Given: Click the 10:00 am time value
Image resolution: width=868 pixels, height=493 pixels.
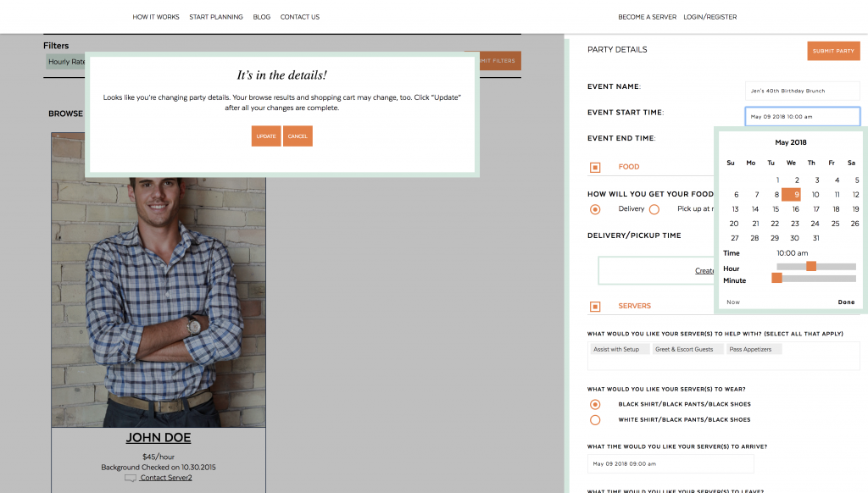Looking at the screenshot, I should [x=793, y=253].
